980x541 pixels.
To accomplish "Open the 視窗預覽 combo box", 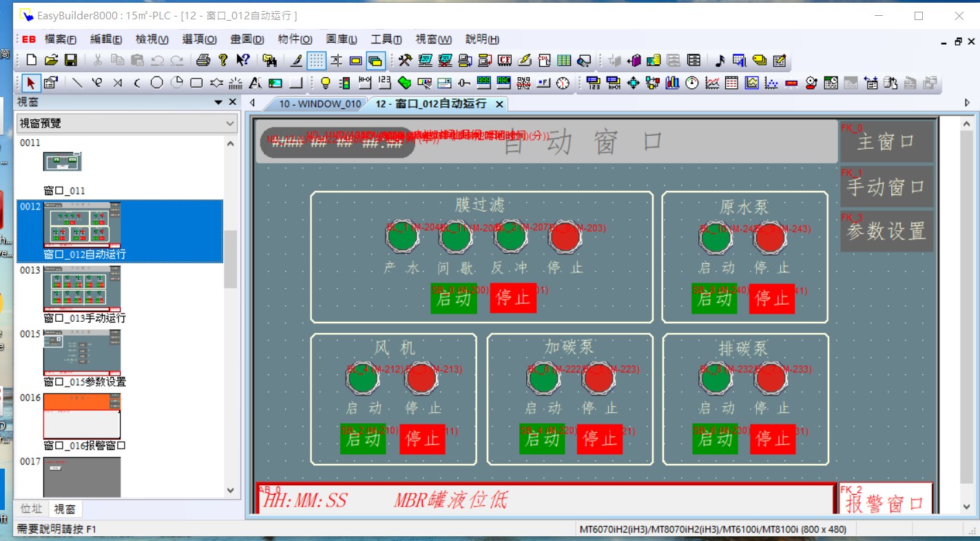I will (x=127, y=123).
